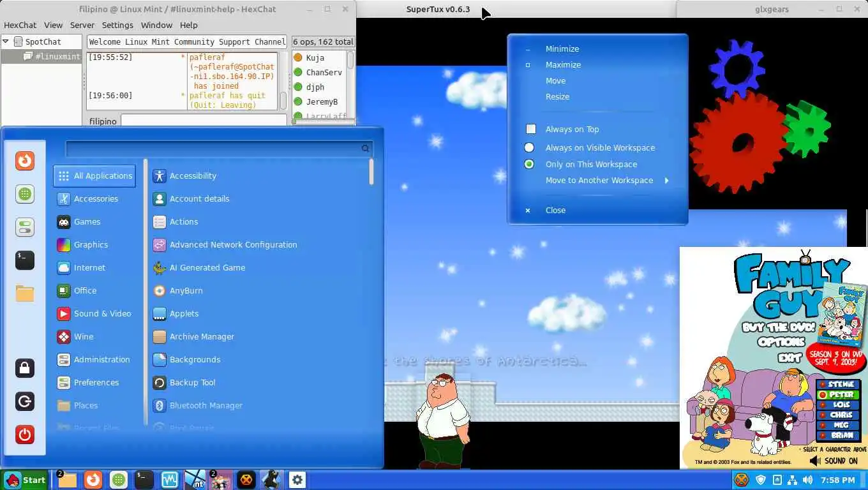The height and width of the screenshot is (490, 868).
Task: Select Lois in the Family Guy character list
Action: click(837, 405)
